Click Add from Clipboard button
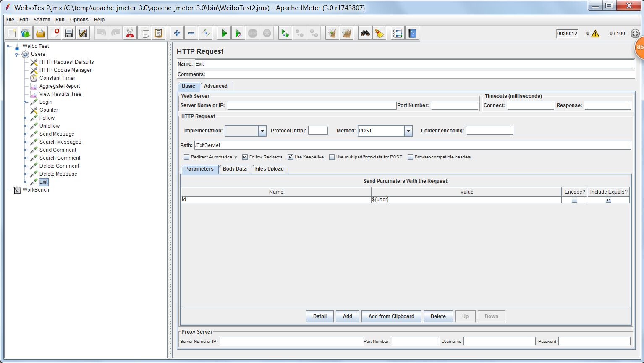The height and width of the screenshot is (363, 644). click(x=391, y=316)
